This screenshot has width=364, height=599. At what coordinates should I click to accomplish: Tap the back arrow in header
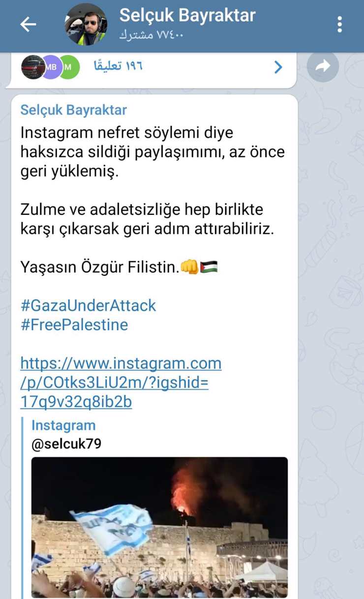pyautogui.click(x=28, y=24)
